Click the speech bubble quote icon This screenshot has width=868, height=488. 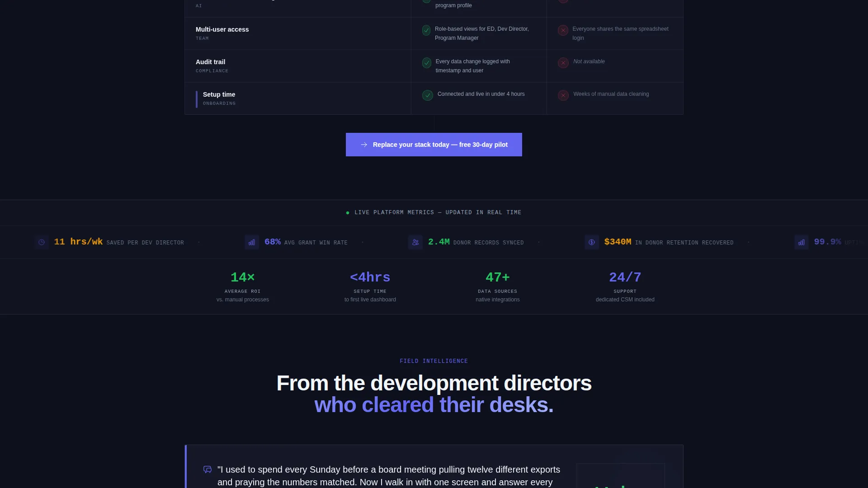(x=208, y=469)
